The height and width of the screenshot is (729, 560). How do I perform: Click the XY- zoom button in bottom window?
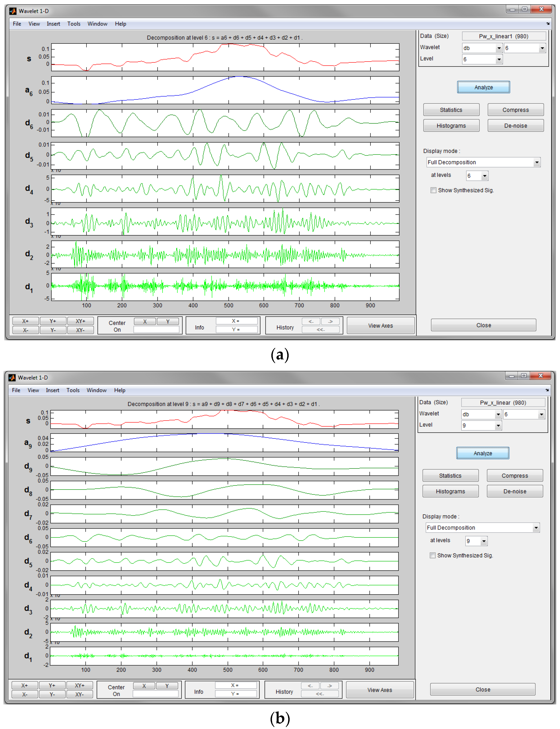point(79,694)
